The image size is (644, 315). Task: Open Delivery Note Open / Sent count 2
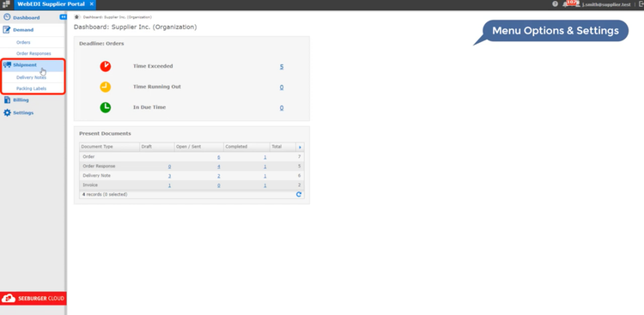(x=219, y=176)
